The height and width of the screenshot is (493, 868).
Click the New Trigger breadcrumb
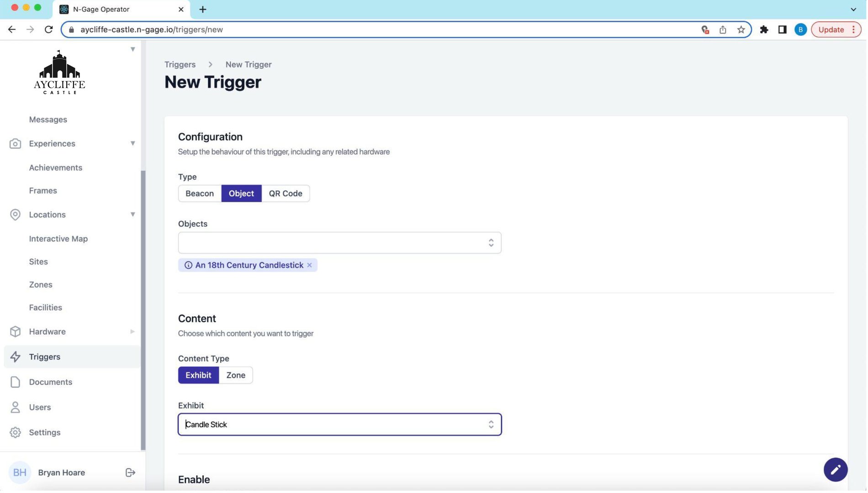tap(249, 64)
